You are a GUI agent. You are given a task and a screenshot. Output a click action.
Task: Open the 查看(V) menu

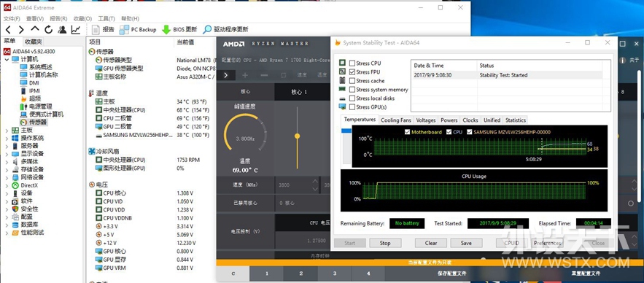[x=35, y=18]
